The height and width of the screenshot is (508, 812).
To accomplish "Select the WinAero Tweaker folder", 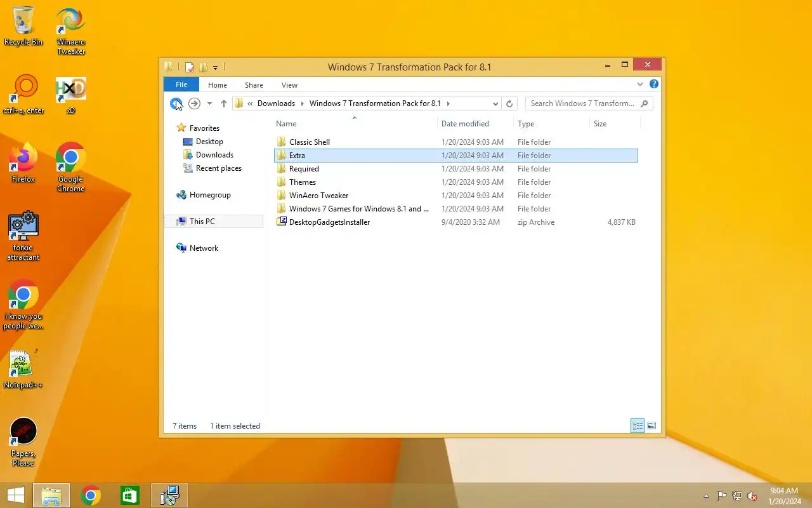I will pyautogui.click(x=455, y=196).
